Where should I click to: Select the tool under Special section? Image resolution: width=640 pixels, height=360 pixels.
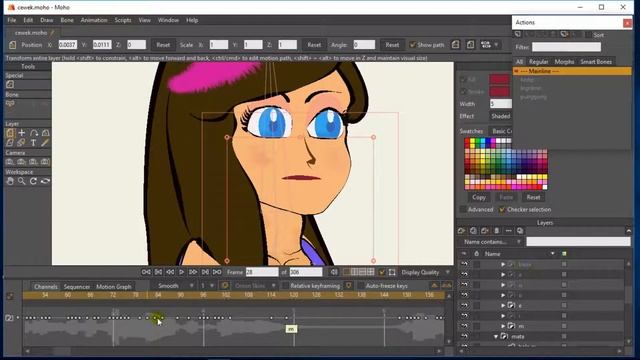coord(10,84)
